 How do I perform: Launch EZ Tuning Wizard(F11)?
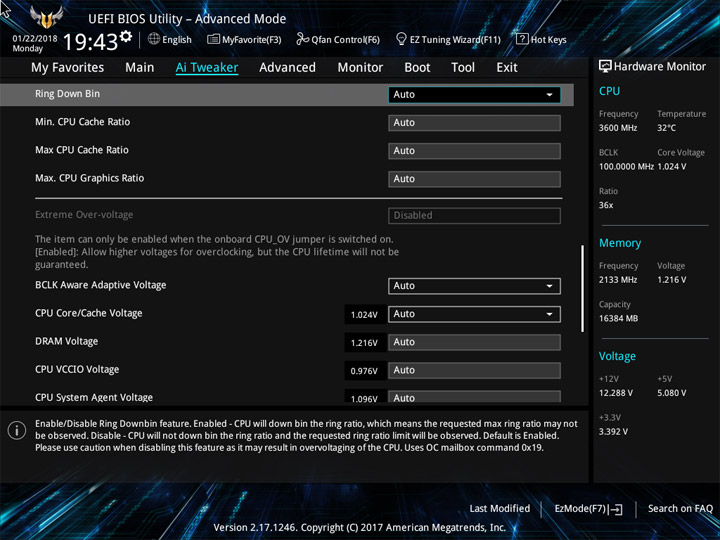(448, 39)
